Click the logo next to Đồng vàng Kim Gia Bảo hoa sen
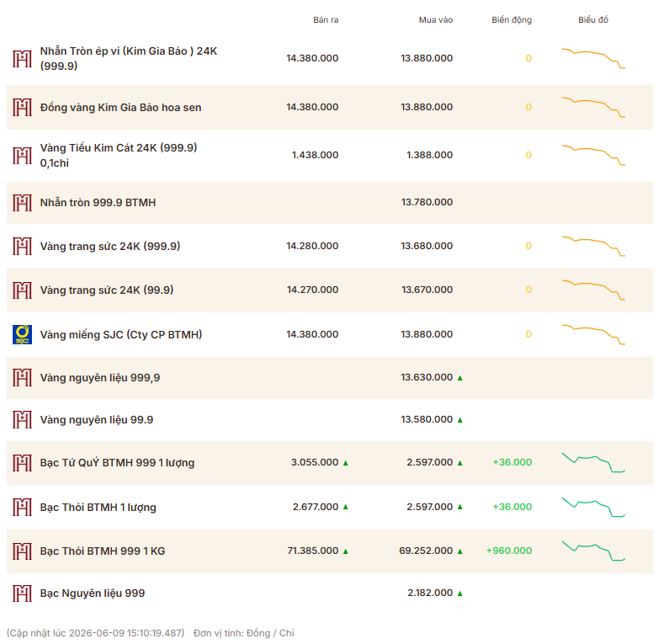Viewport: 658px width, 644px height. pyautogui.click(x=22, y=108)
